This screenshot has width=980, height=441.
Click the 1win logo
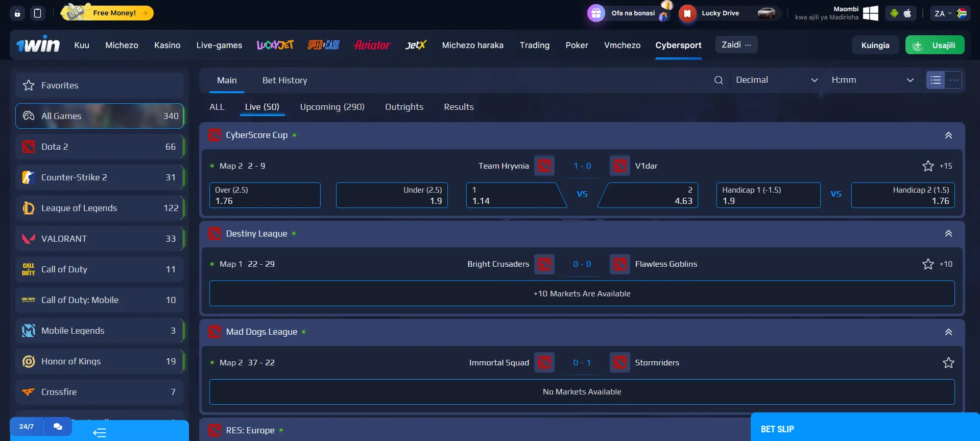(38, 45)
